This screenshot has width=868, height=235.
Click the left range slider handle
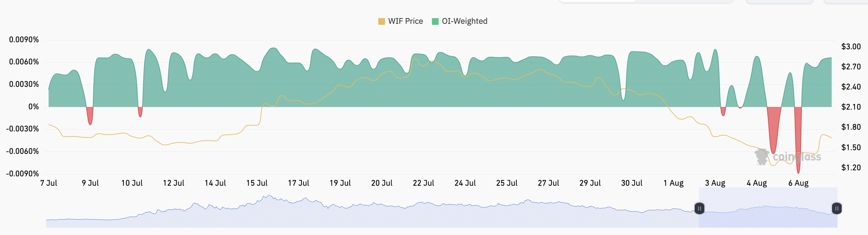pos(699,208)
